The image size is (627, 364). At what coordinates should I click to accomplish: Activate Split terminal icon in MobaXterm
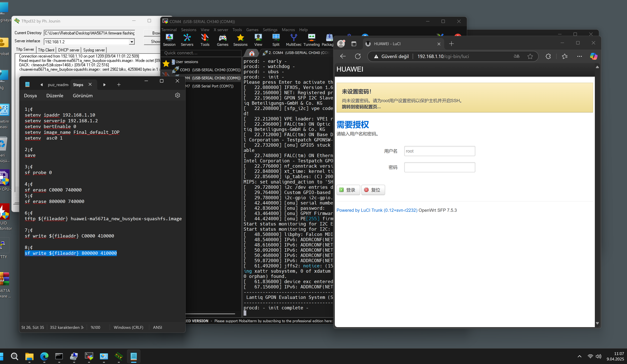tap(276, 40)
